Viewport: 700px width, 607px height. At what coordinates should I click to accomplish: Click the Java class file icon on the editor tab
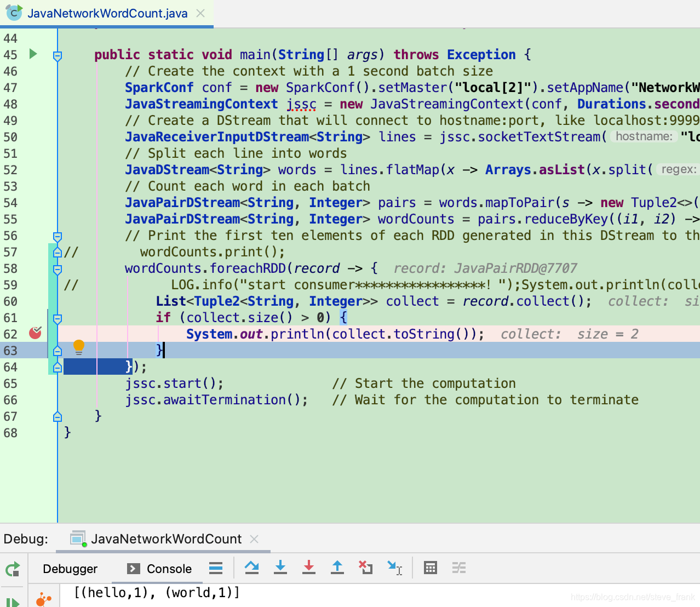click(14, 13)
